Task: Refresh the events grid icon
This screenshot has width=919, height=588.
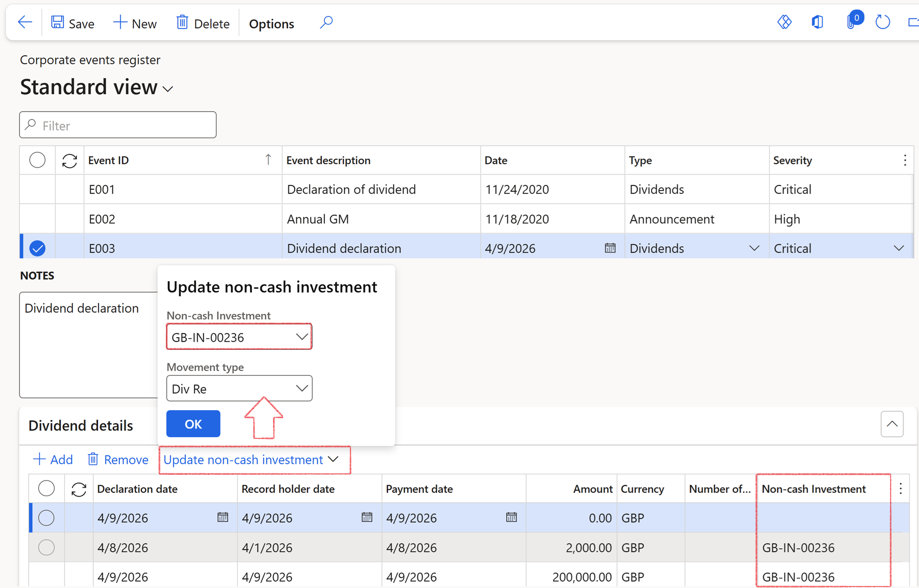Action: pos(70,160)
